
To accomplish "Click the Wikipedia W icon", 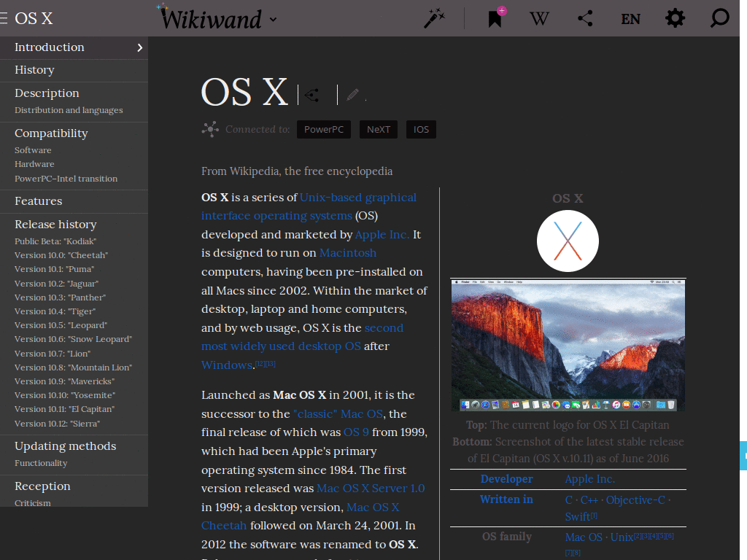I will 539,17.
